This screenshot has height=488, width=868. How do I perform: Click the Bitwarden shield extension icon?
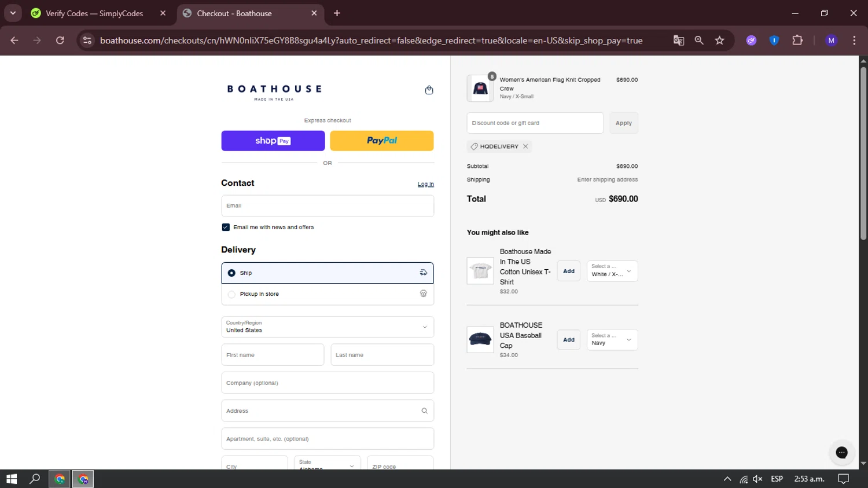tap(774, 41)
